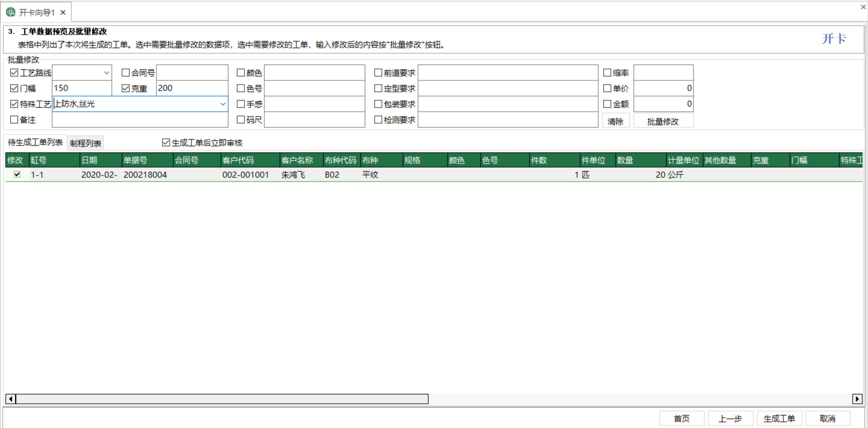
Task: Check the 检测要求 checkbox
Action: click(x=378, y=120)
